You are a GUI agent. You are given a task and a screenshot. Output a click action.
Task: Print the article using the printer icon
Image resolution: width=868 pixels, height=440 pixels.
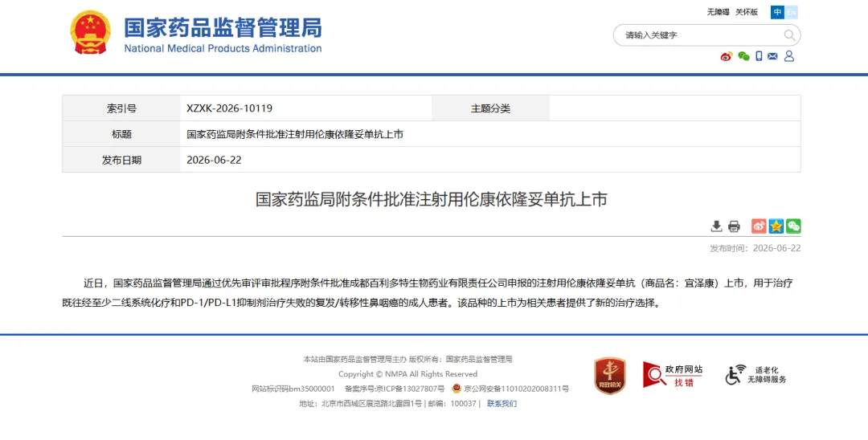pos(734,226)
